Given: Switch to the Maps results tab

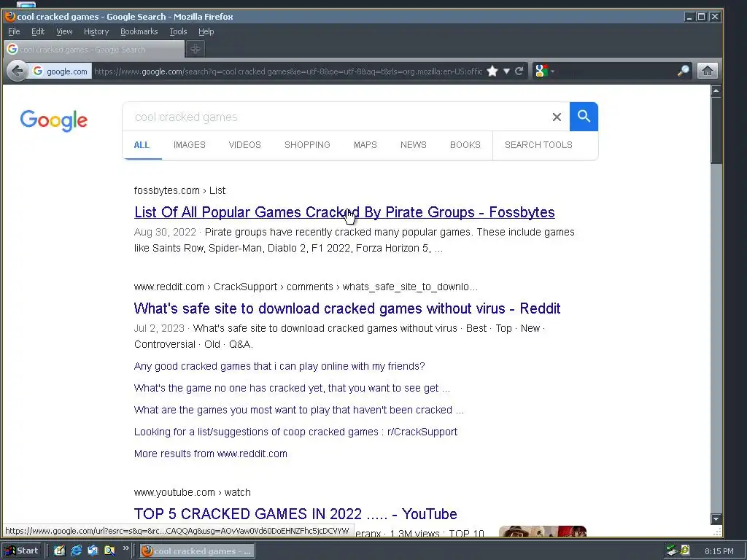Looking at the screenshot, I should point(365,145).
